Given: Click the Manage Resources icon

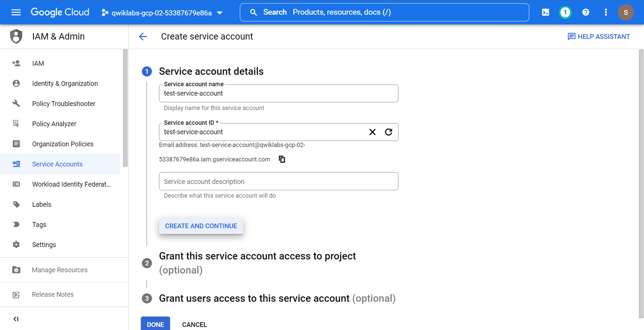Looking at the screenshot, I should point(16,270).
